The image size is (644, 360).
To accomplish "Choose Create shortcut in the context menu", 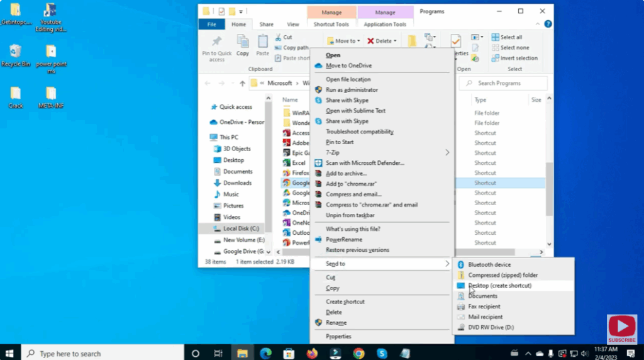I will click(345, 301).
